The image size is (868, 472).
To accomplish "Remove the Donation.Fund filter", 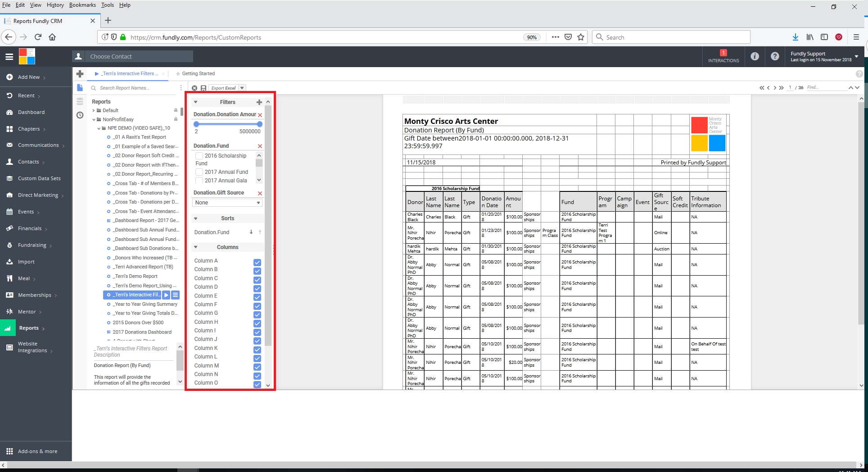I will (260, 146).
